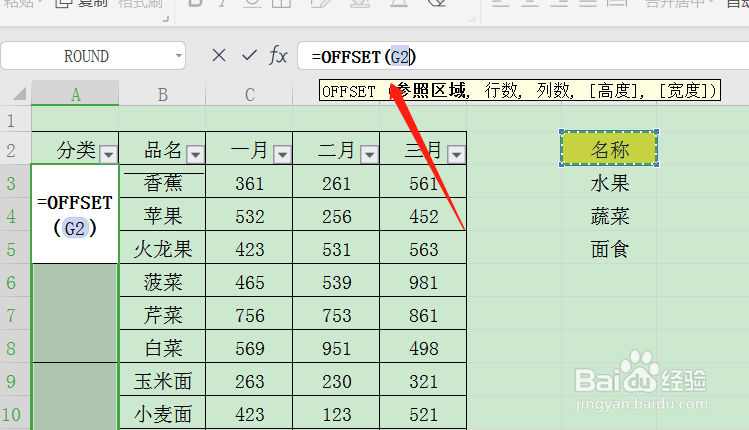Open the insert function fx dialog
Screen dimensions: 749x430
point(278,55)
